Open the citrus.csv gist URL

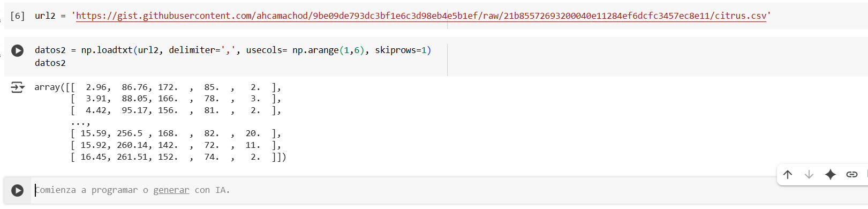421,16
